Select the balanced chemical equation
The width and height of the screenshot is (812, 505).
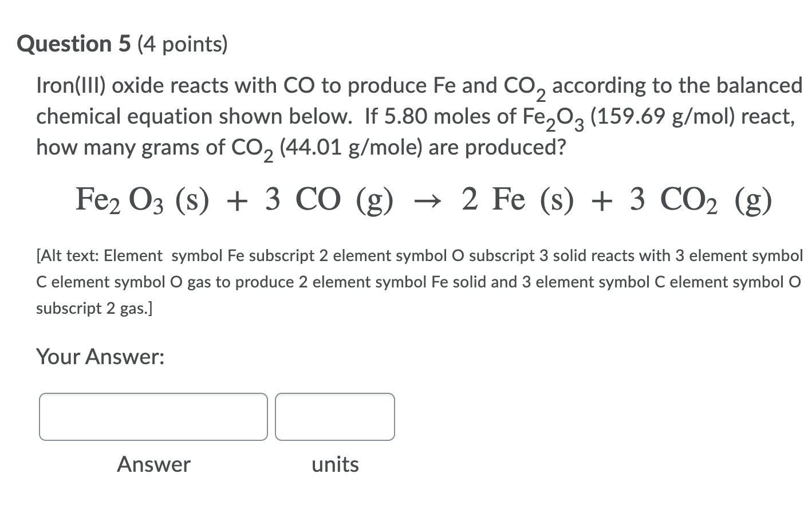point(423,200)
